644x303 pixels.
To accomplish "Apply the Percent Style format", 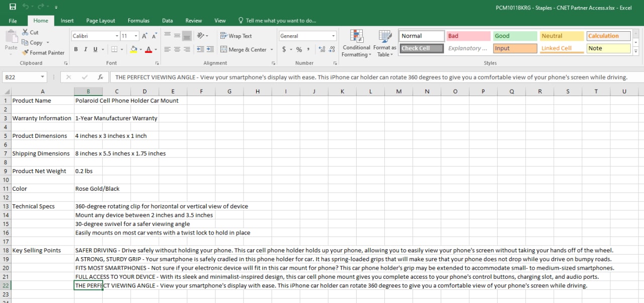I will (299, 49).
